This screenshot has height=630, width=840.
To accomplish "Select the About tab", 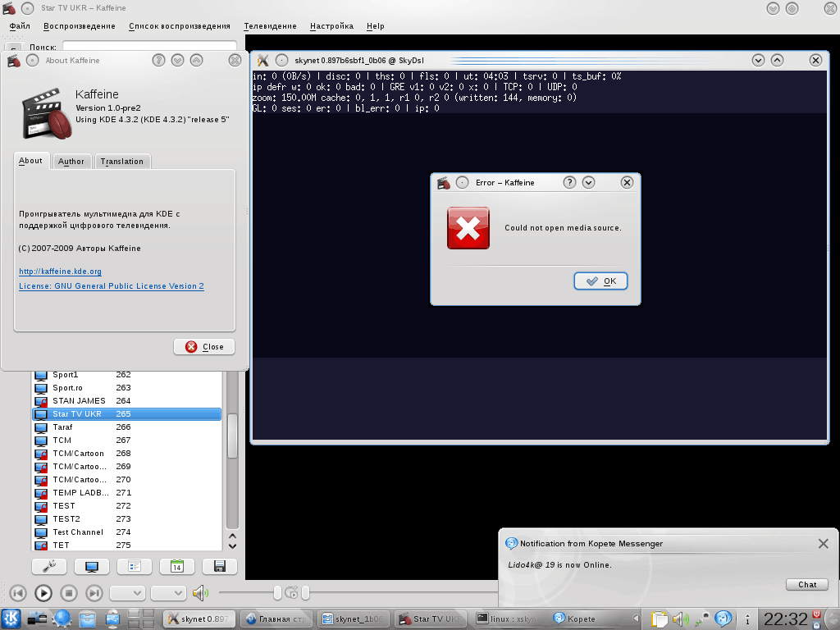I will tap(30, 161).
